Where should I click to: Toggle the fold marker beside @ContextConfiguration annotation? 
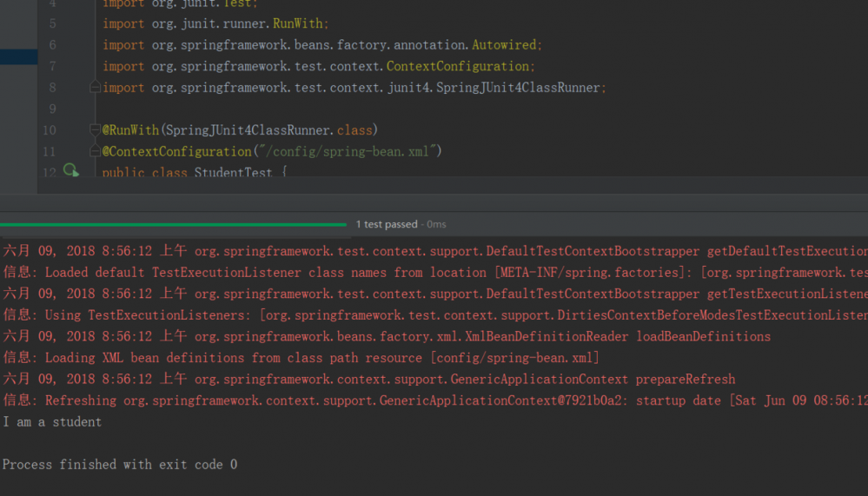point(95,151)
